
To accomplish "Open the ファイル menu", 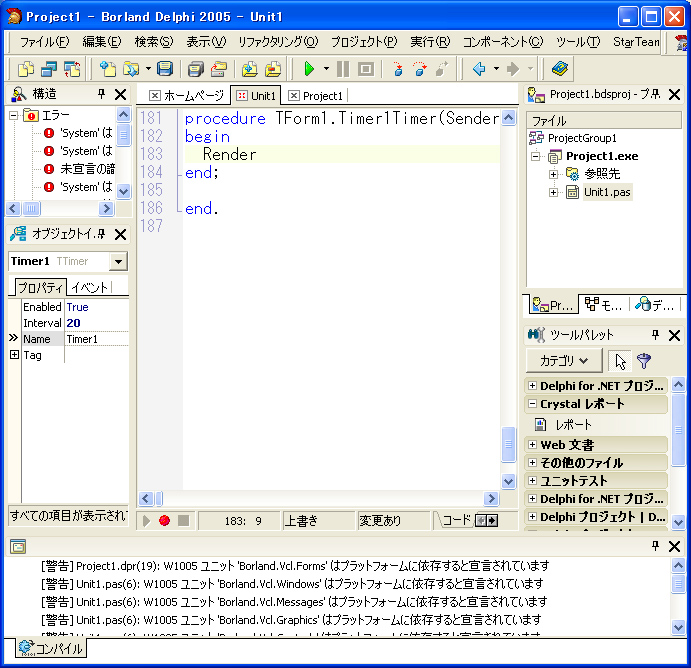I will point(45,42).
